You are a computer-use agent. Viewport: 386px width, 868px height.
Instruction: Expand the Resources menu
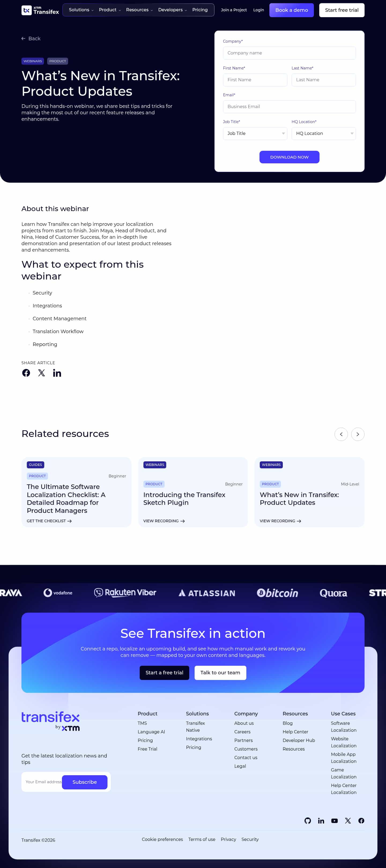click(139, 10)
